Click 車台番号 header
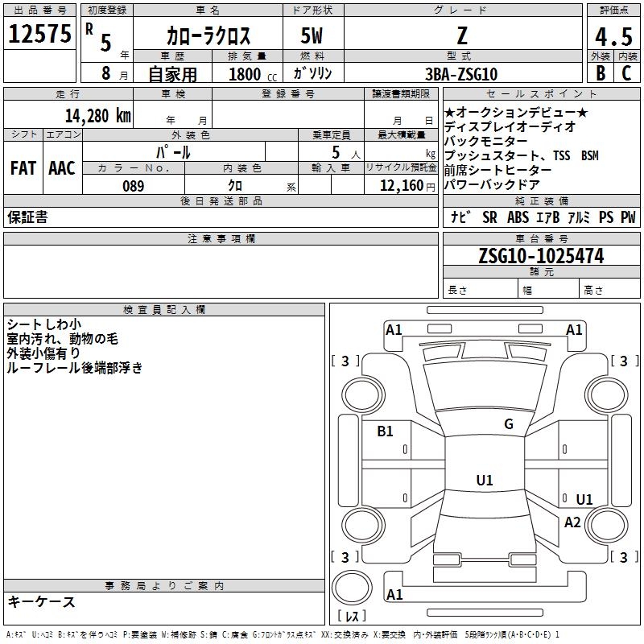The image size is (644, 644). pos(541,238)
